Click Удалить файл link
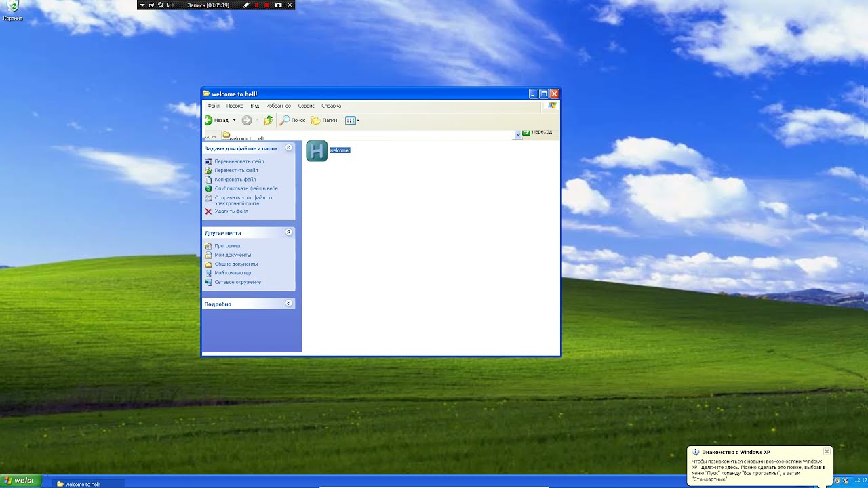868x488 pixels. click(231, 211)
